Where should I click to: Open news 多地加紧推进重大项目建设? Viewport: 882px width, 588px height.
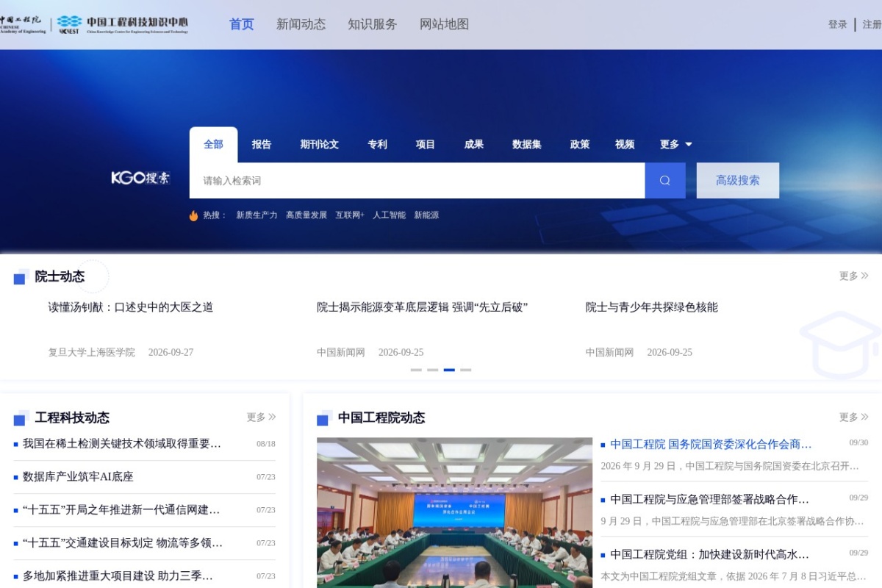click(x=118, y=576)
